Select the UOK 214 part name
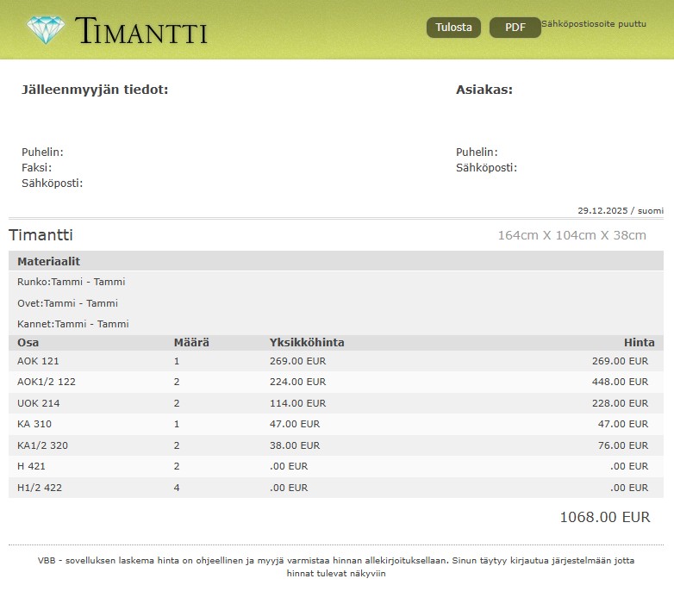 39,403
